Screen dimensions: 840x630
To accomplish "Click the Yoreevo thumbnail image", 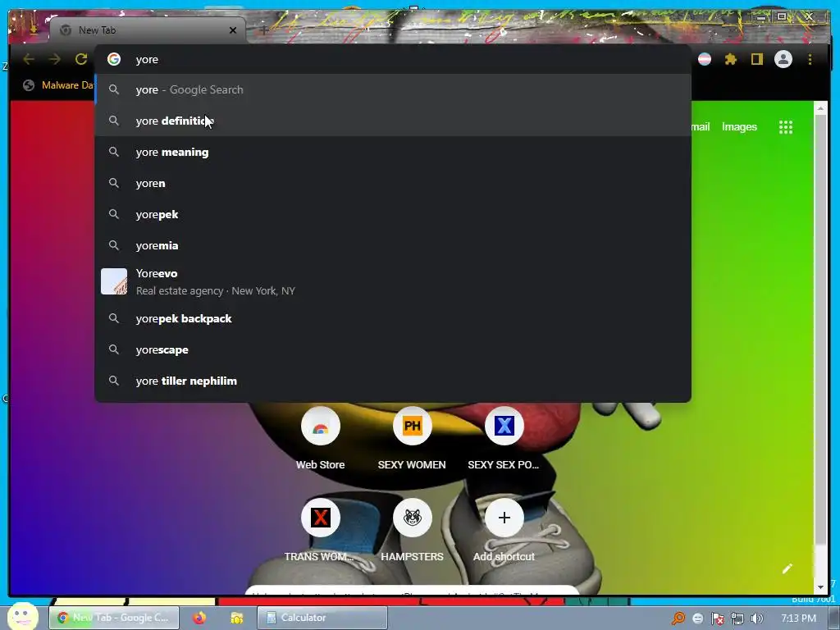I will [x=114, y=281].
